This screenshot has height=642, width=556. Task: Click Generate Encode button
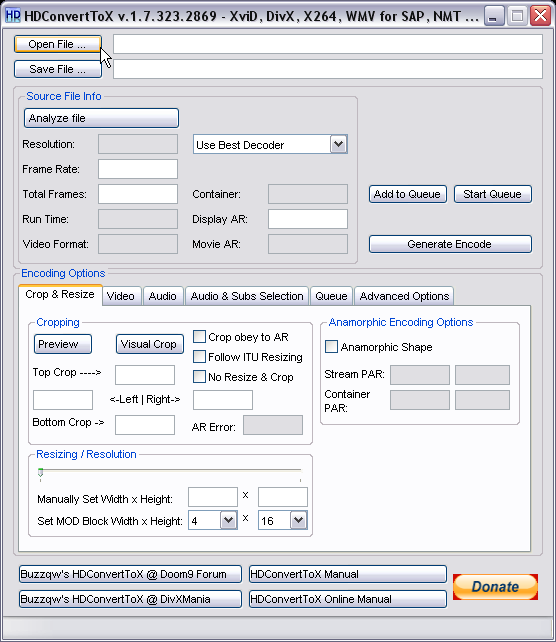coord(450,244)
